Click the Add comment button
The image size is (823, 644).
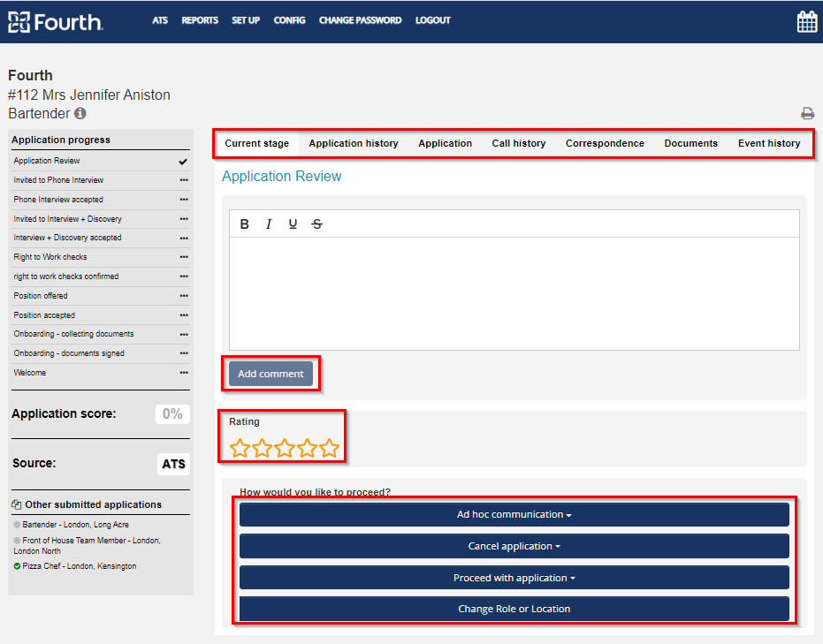point(271,374)
